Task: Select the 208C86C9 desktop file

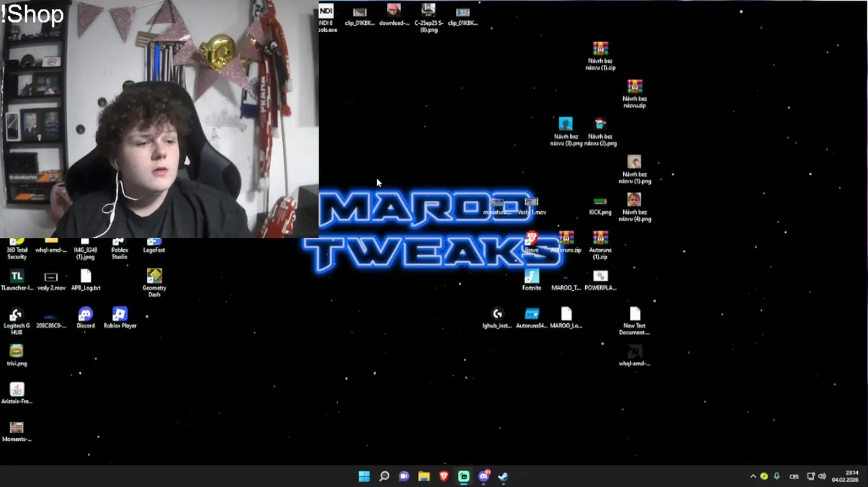Action: point(51,319)
